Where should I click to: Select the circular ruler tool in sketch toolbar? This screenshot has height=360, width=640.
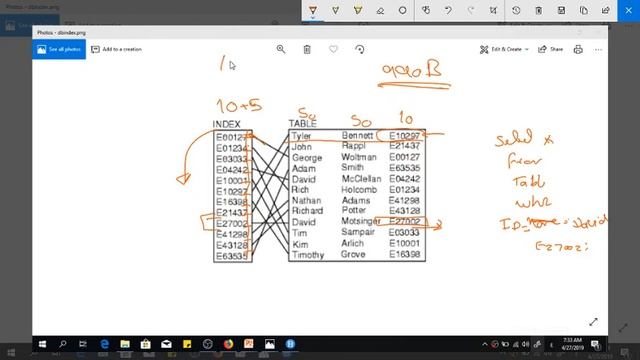403,10
